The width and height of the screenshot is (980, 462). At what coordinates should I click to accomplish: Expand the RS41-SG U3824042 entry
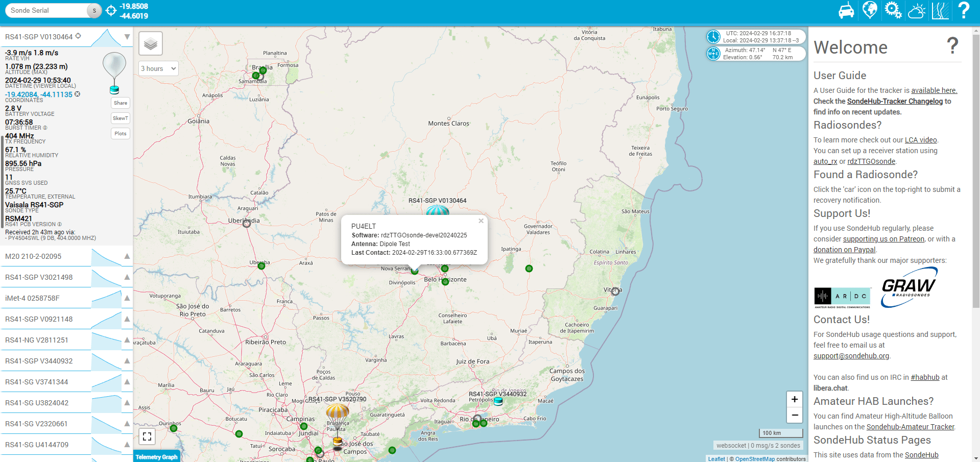[x=127, y=403]
